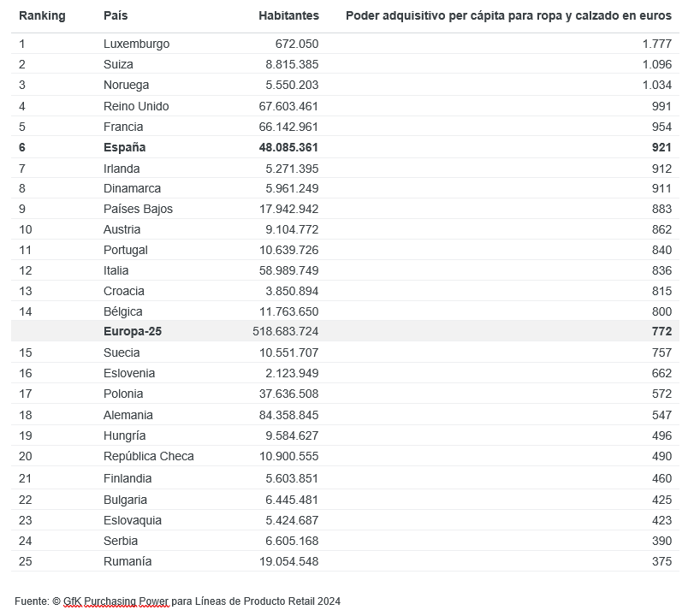Click the Europa-25 summary row label
The image size is (700, 616).
coord(133,331)
